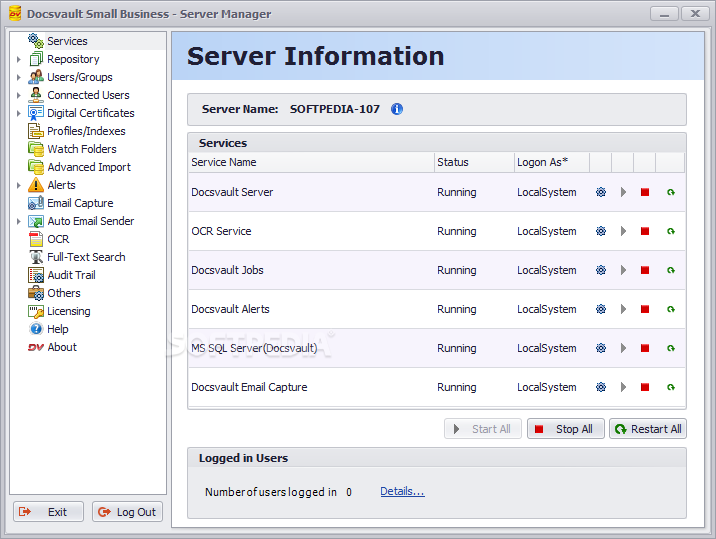This screenshot has width=716, height=539.
Task: Open Repository in the sidebar
Action: 73,59
